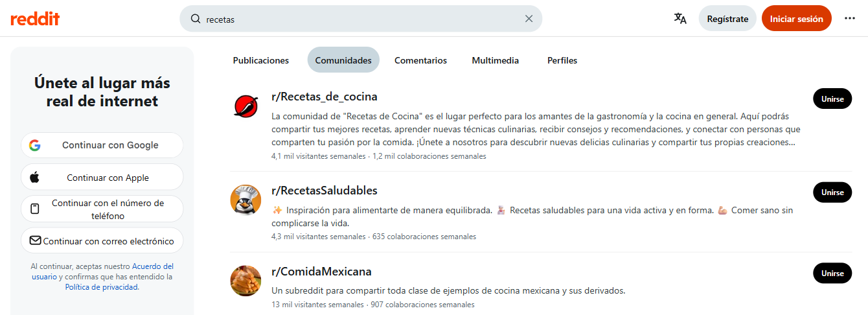
Task: Open the Perfiles tab
Action: (562, 60)
